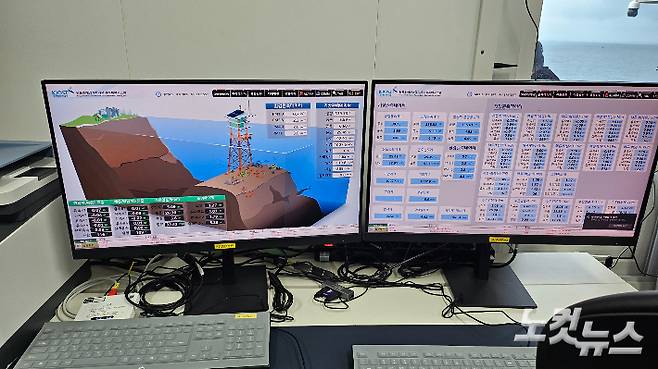Click the last green section header on left monitor
This screenshot has width=658, height=369.
(x=204, y=198)
